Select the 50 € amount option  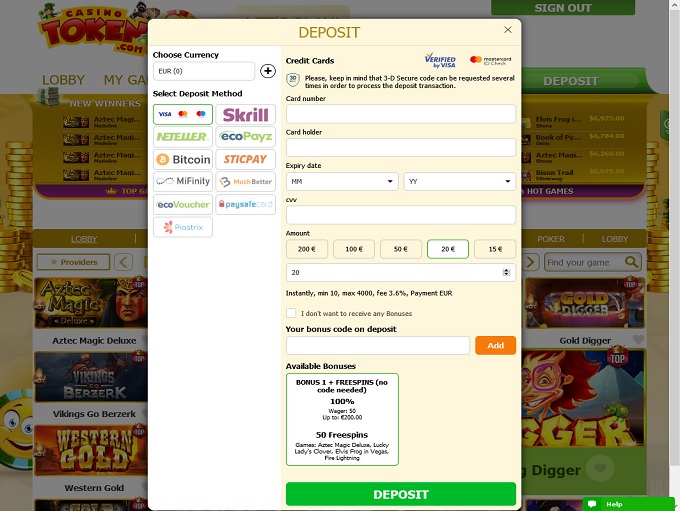401,249
